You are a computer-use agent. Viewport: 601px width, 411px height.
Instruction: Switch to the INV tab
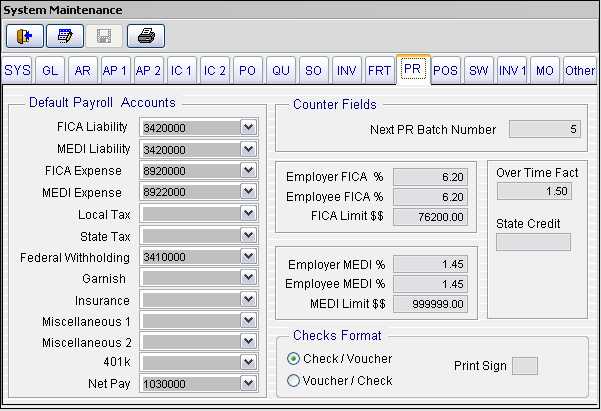(346, 71)
